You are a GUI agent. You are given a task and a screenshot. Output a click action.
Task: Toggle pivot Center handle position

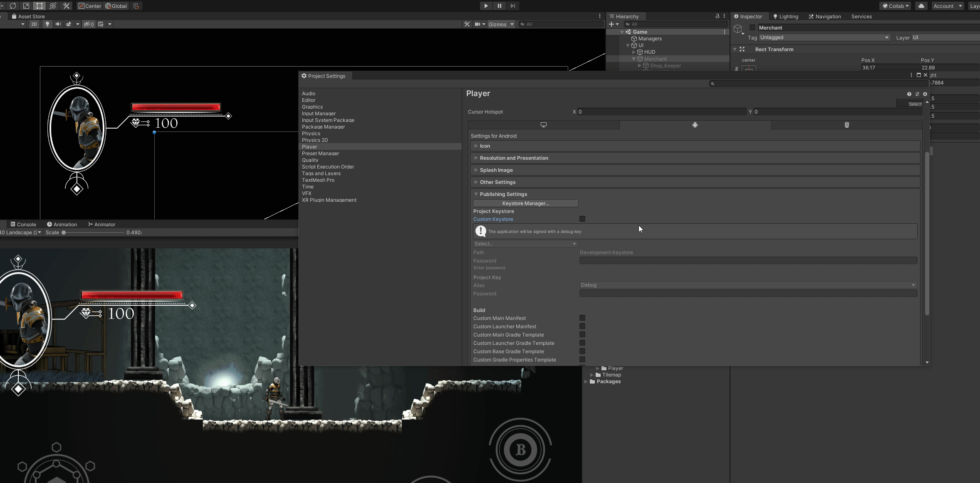[90, 6]
